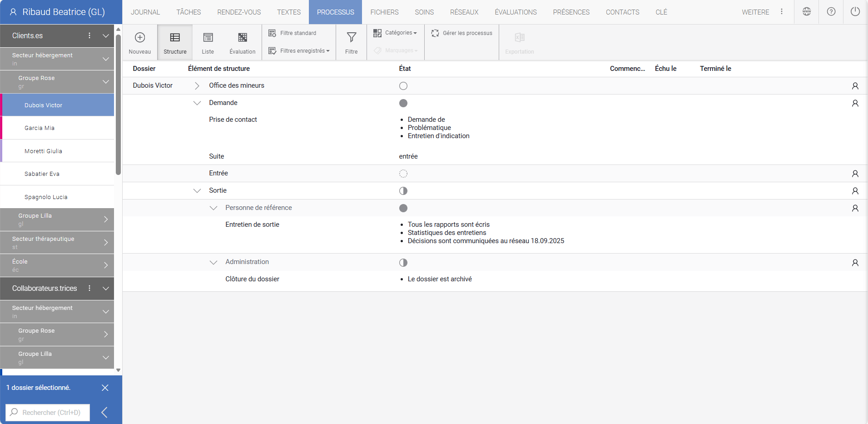Click the person icon next to Sortie row
The image size is (868, 424).
point(855,191)
